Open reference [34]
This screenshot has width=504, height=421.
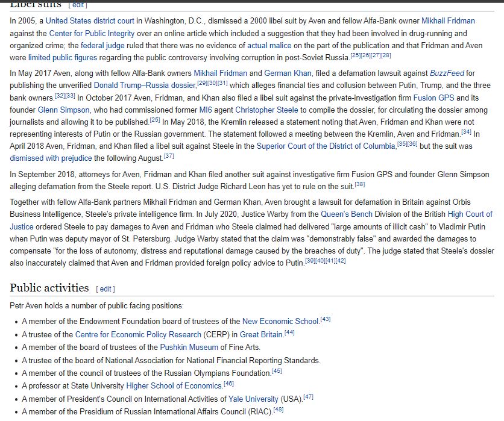(467, 132)
